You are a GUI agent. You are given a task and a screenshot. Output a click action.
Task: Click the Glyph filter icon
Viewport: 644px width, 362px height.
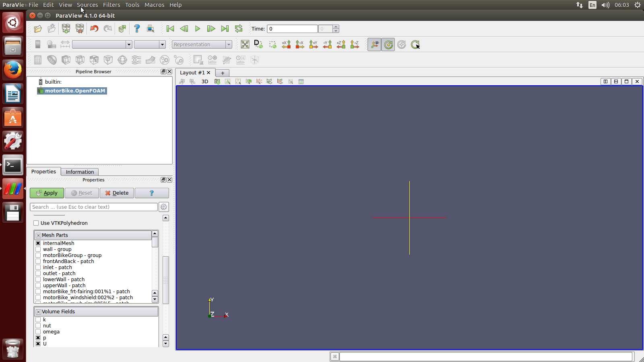[122, 60]
